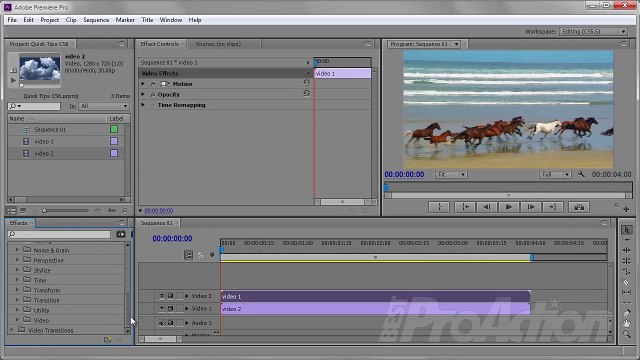Select the Hand tool

(x=627, y=324)
